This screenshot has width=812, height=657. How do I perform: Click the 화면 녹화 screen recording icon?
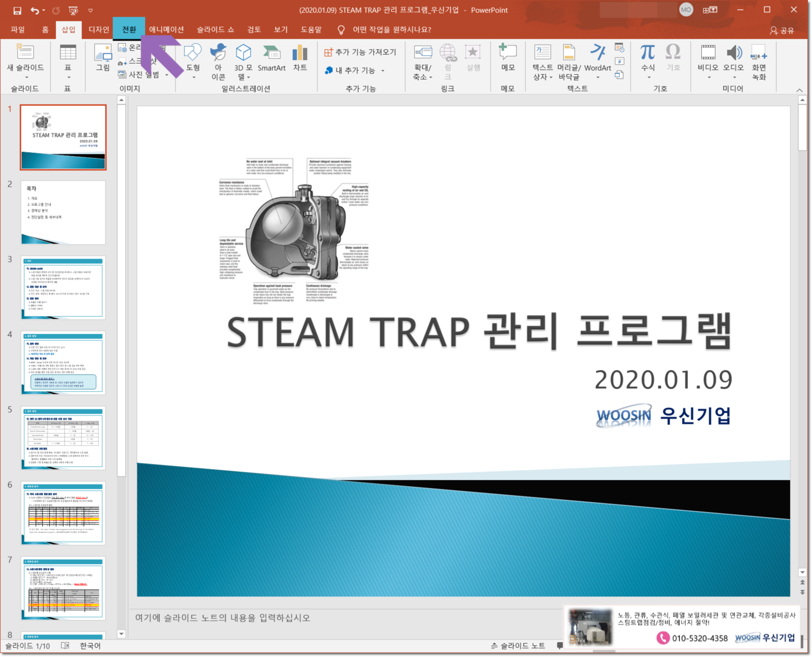[759, 52]
